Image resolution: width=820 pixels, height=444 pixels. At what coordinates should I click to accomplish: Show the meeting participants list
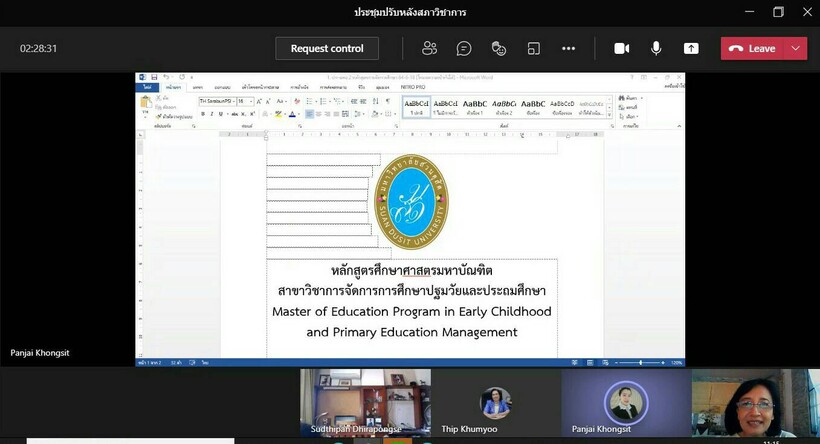[430, 48]
